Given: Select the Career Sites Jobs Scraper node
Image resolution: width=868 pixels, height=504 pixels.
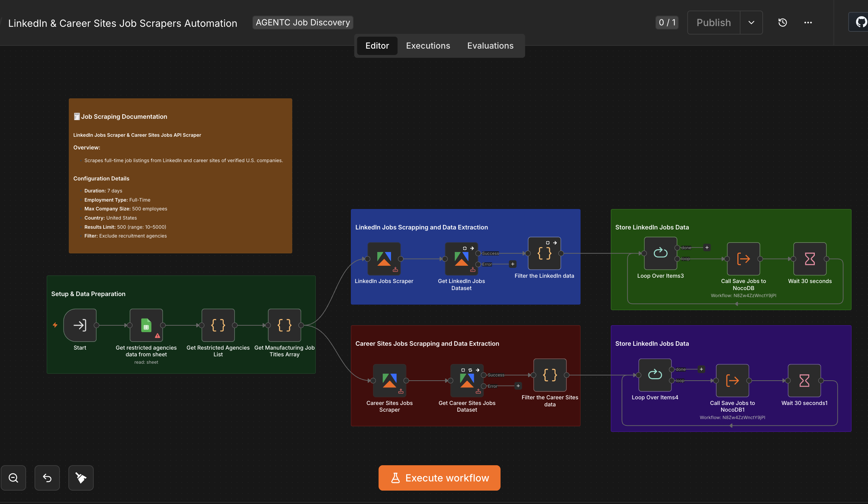Looking at the screenshot, I should (x=390, y=381).
